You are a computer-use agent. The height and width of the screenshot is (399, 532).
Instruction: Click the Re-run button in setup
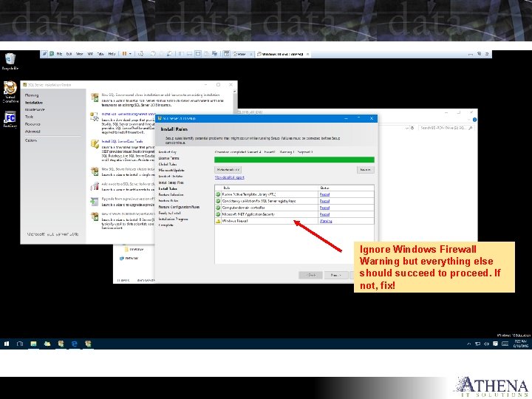click(366, 170)
